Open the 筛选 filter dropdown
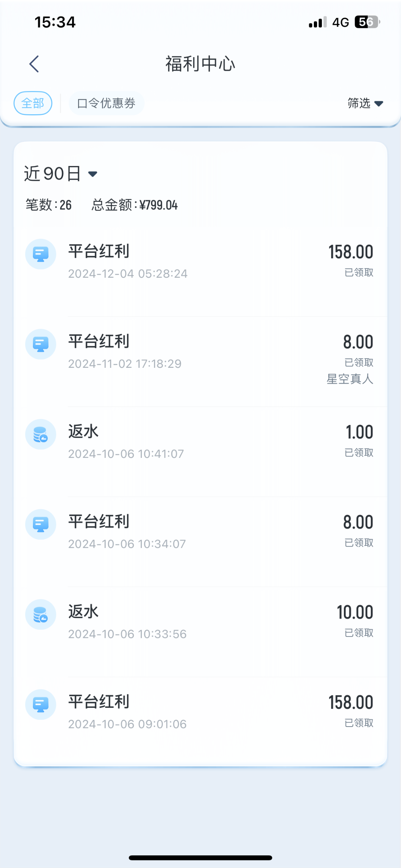The height and width of the screenshot is (868, 401). (x=365, y=103)
